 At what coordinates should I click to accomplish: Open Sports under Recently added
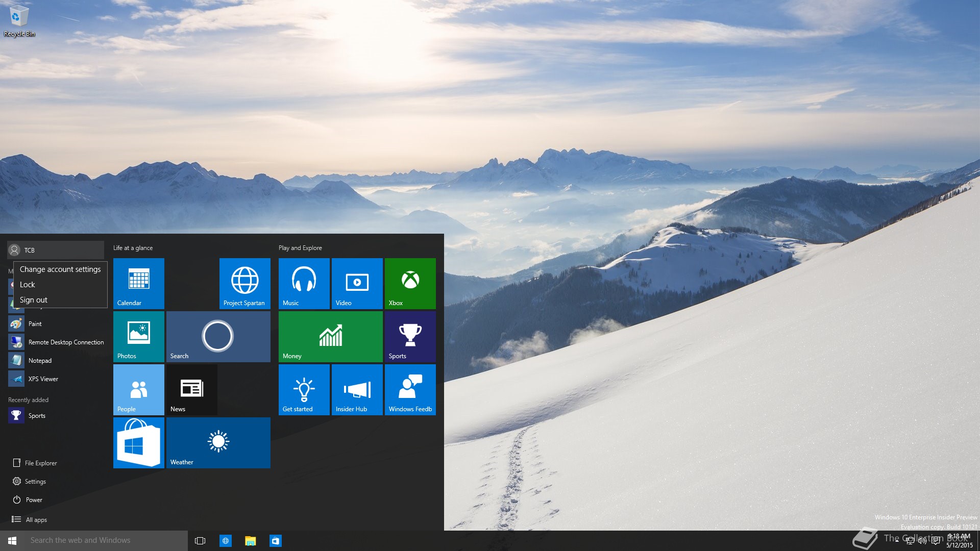point(56,415)
